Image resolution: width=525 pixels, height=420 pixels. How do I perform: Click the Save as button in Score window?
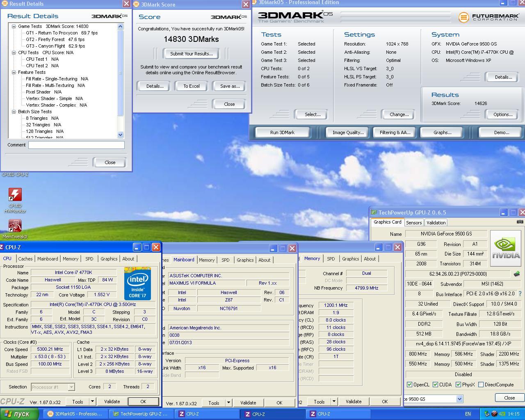(230, 86)
